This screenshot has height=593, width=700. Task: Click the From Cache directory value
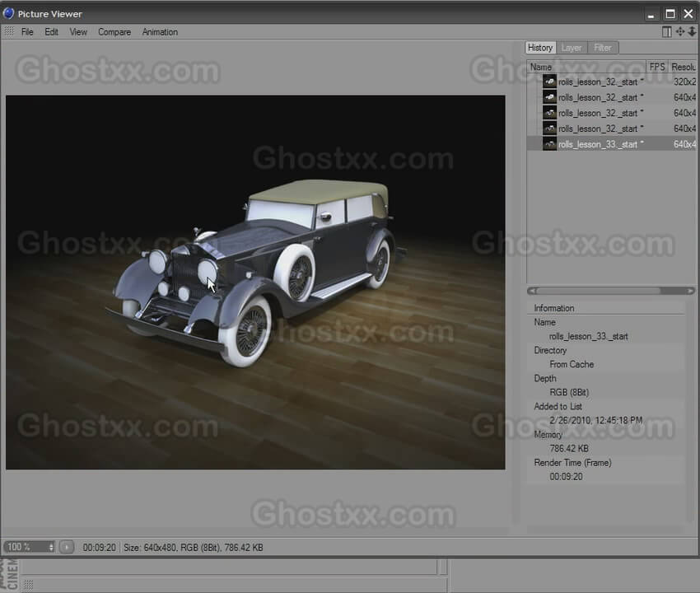[572, 364]
